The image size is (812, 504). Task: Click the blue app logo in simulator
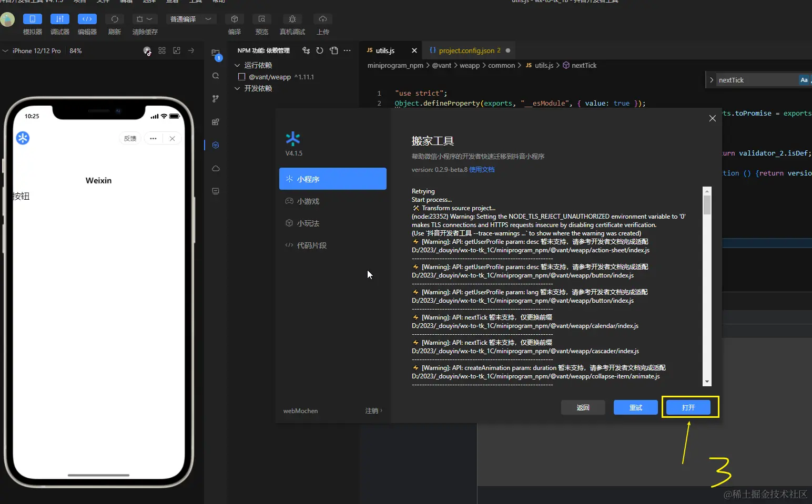23,138
